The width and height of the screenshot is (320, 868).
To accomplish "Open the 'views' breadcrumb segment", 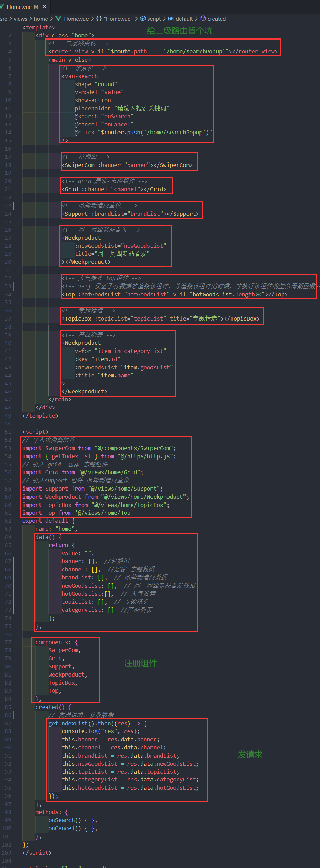I will [x=20, y=19].
